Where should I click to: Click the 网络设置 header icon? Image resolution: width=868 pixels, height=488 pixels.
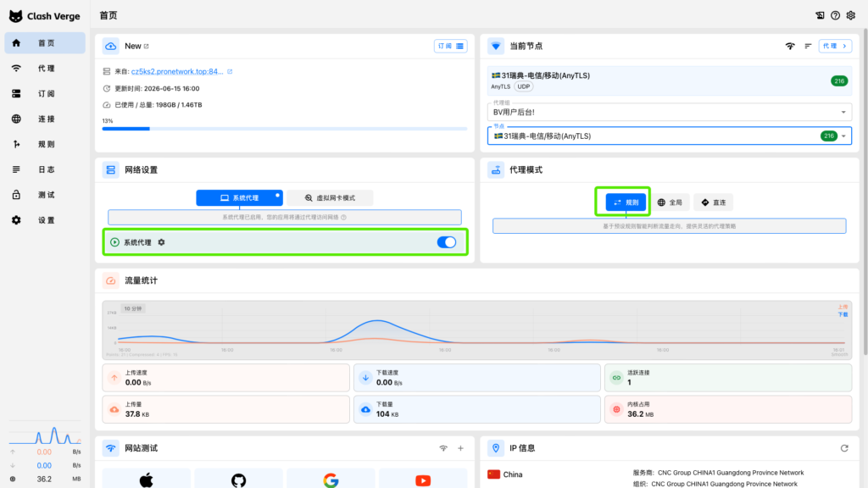[x=111, y=169]
